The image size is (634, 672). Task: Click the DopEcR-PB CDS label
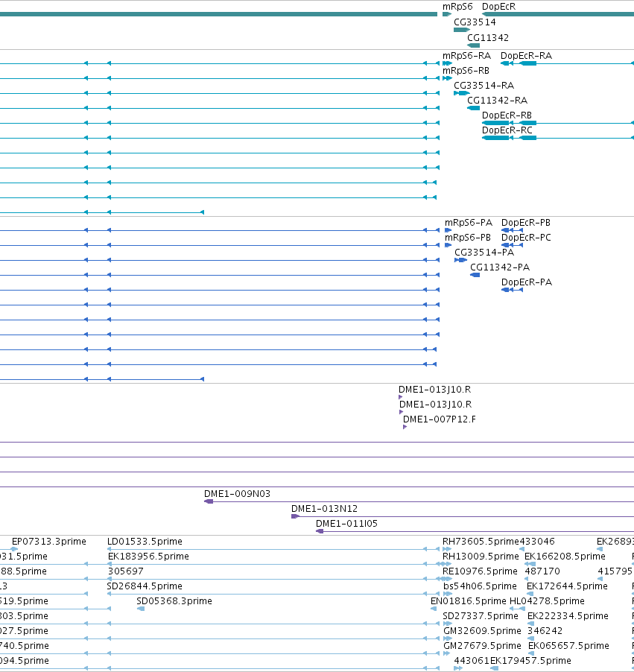(x=526, y=223)
